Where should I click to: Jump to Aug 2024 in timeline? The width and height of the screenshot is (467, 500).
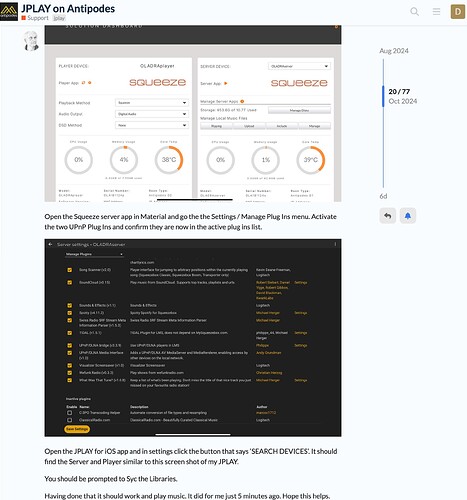[x=394, y=51]
